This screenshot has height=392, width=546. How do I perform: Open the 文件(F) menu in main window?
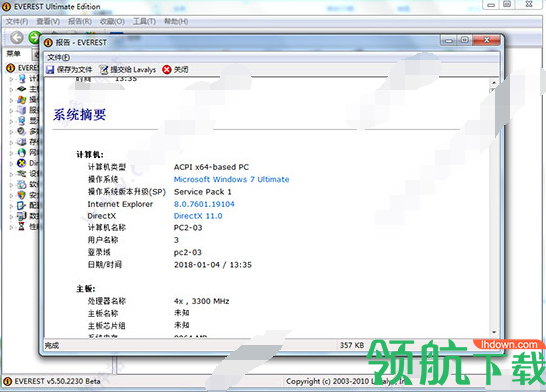point(17,22)
